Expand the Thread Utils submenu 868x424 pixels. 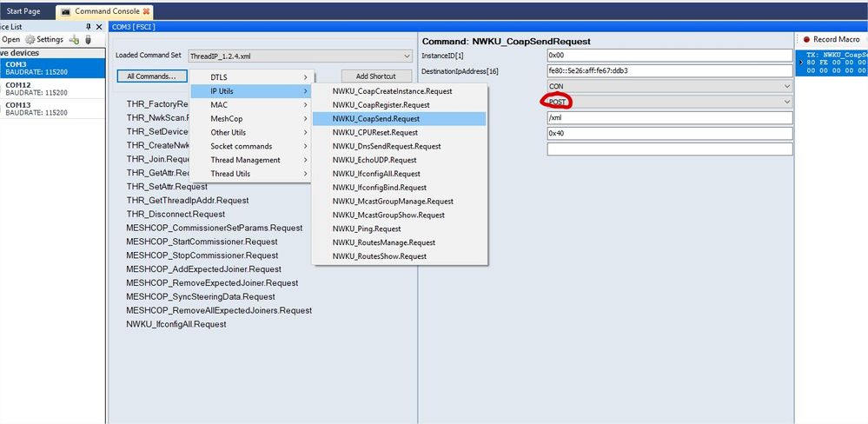252,173
